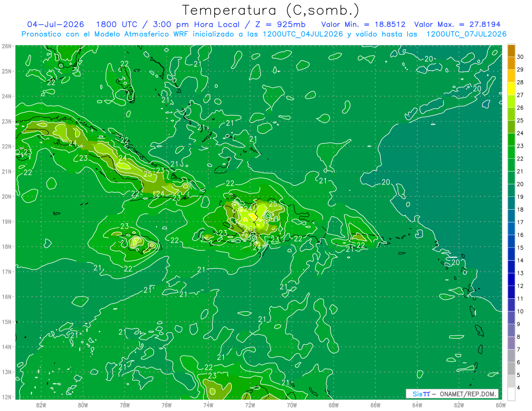Pick the colorbar segment between 16 and 17
This screenshot has width=532, height=411.
point(511,228)
